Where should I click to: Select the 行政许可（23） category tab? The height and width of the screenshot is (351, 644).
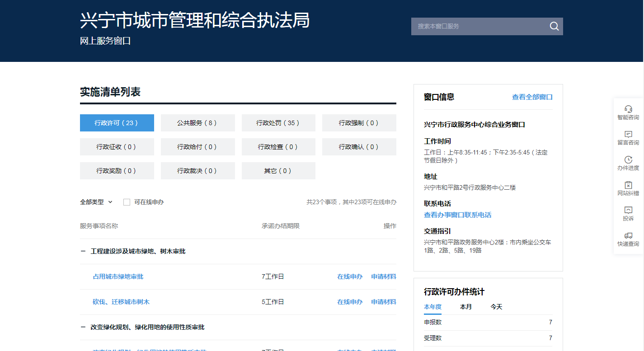pyautogui.click(x=117, y=123)
